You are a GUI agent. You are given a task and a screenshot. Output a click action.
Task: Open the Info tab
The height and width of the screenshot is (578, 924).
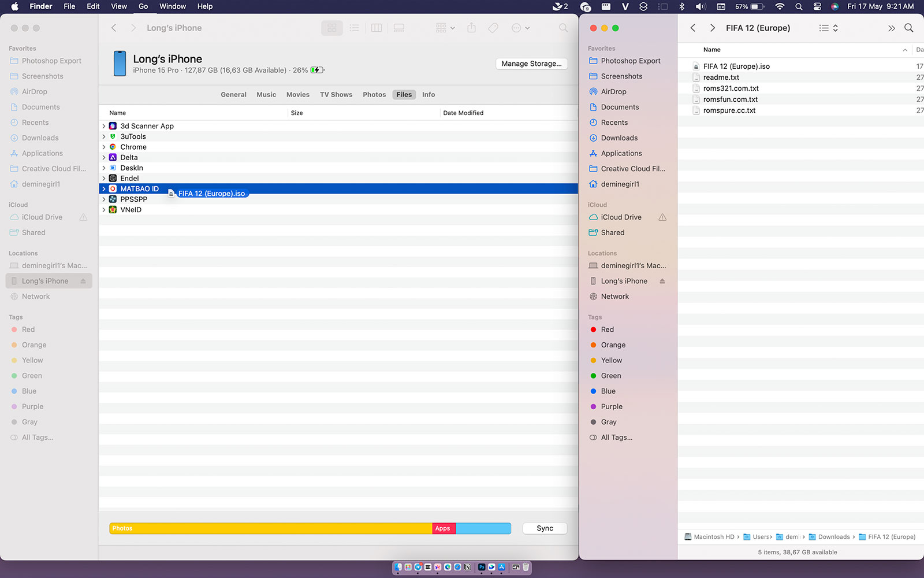(429, 95)
